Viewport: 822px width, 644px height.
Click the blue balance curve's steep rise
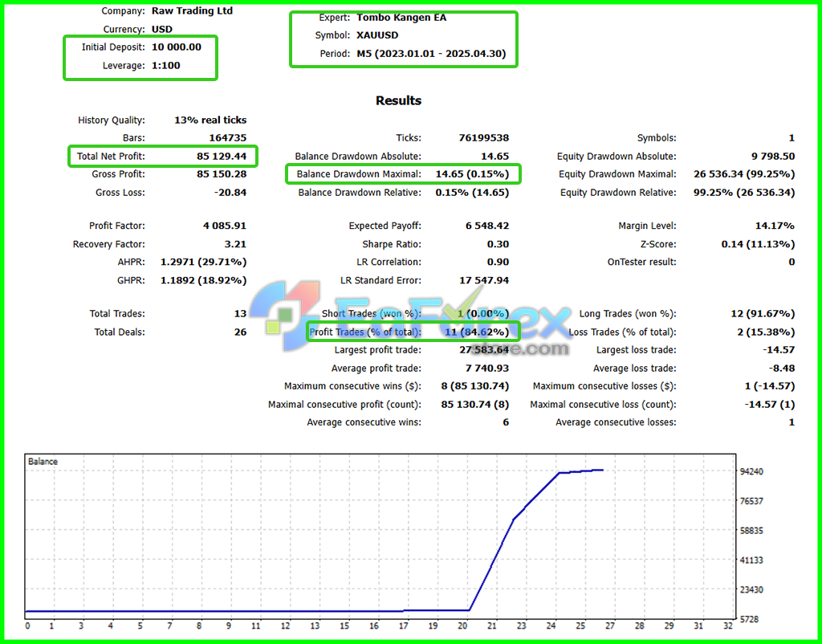(x=492, y=565)
